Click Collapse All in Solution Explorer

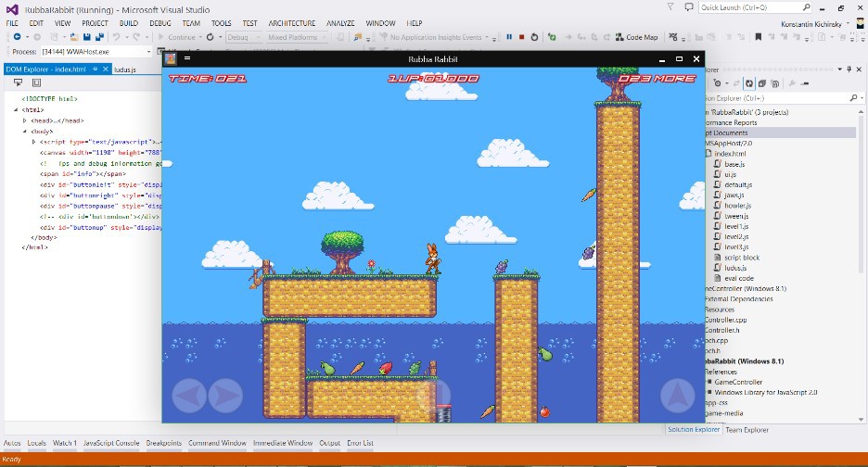(x=761, y=83)
